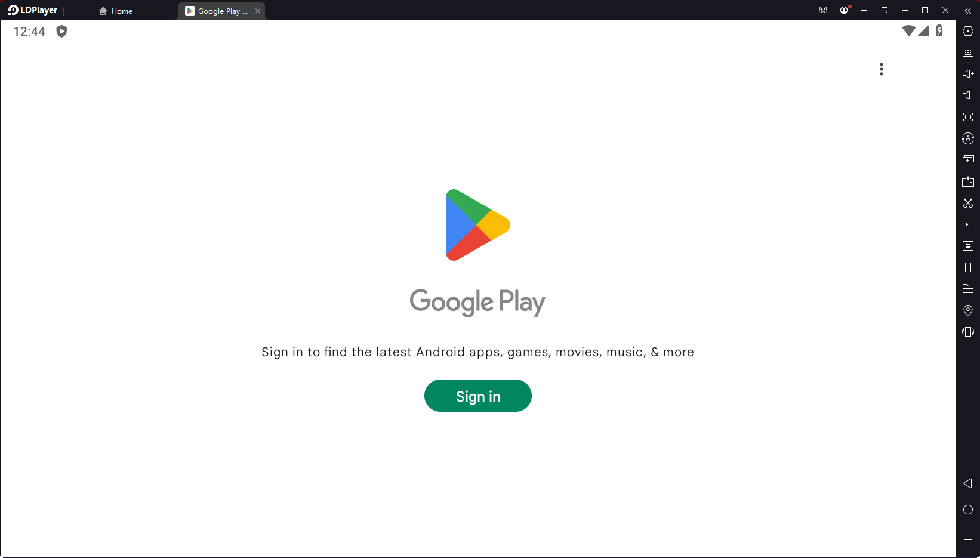Screen dimensions: 980x558
Task: Open virtual location pin icon
Action: pos(968,310)
